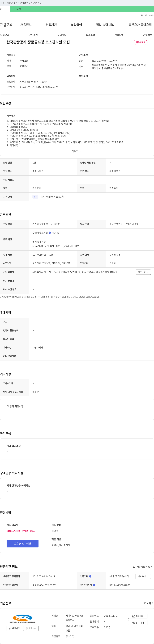Viewport: 154px width, 644px height.
Task: Select (새일)한라새일센터 agency name
Action: coord(119,576)
